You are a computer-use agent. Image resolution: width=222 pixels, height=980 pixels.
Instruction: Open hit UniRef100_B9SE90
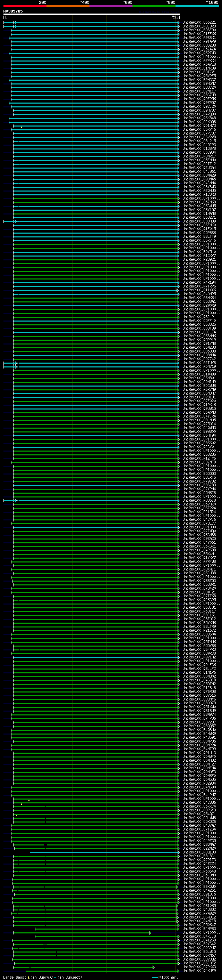click(x=199, y=30)
